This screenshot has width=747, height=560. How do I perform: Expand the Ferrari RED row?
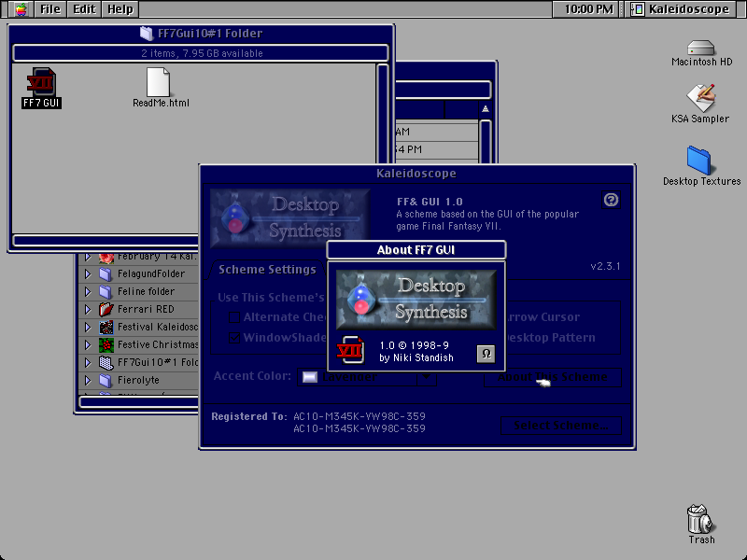pyautogui.click(x=87, y=310)
